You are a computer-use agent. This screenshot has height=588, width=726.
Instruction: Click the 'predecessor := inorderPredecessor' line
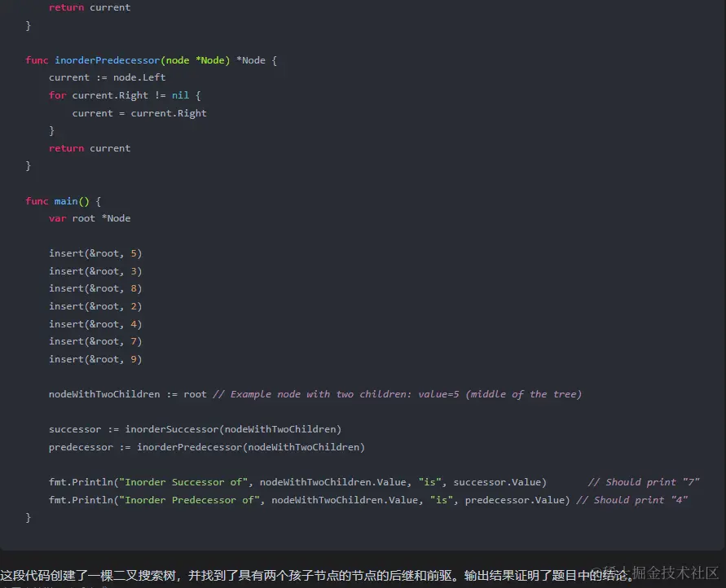(x=206, y=447)
